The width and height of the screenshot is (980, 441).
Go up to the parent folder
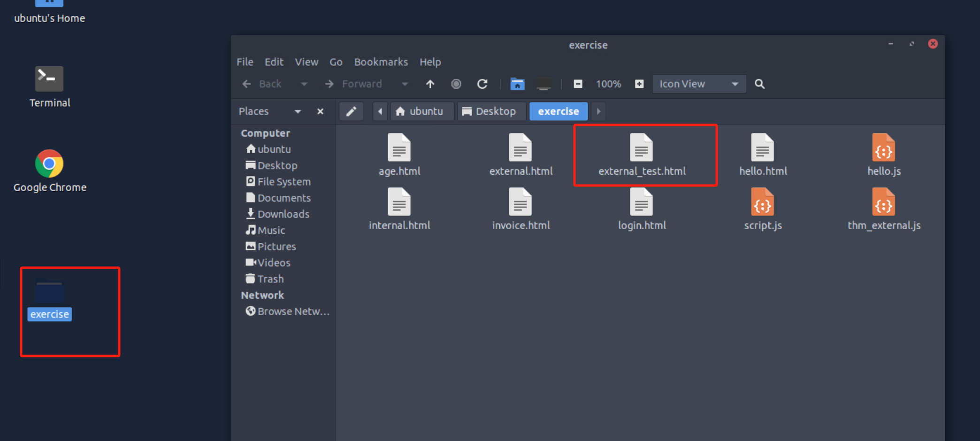[x=430, y=84]
